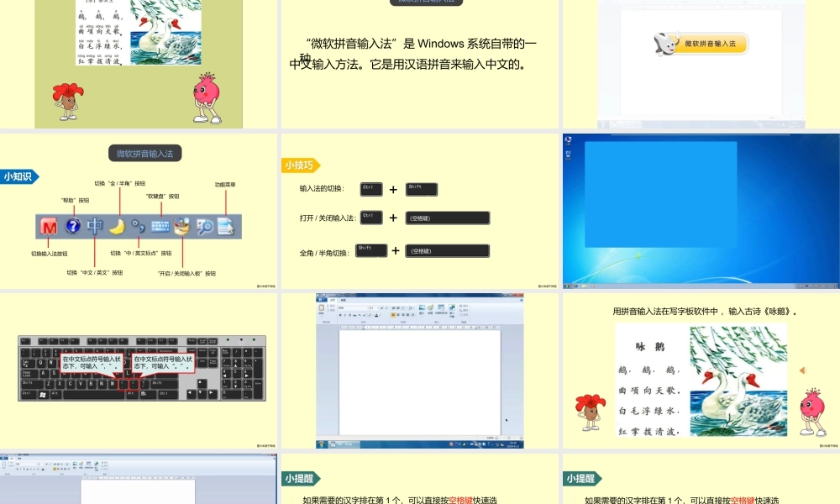840x504 pixels.
Task: Select the 查看 ribbon tab
Action: (343, 300)
